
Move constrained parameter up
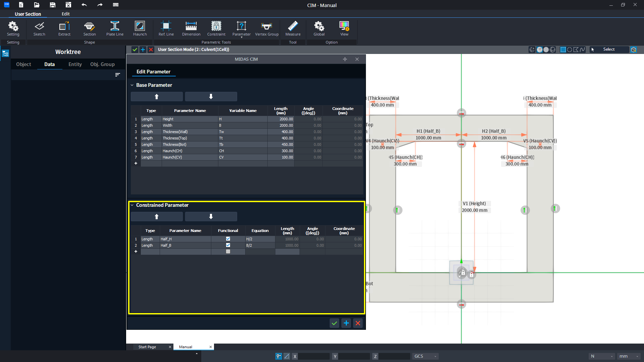(157, 217)
